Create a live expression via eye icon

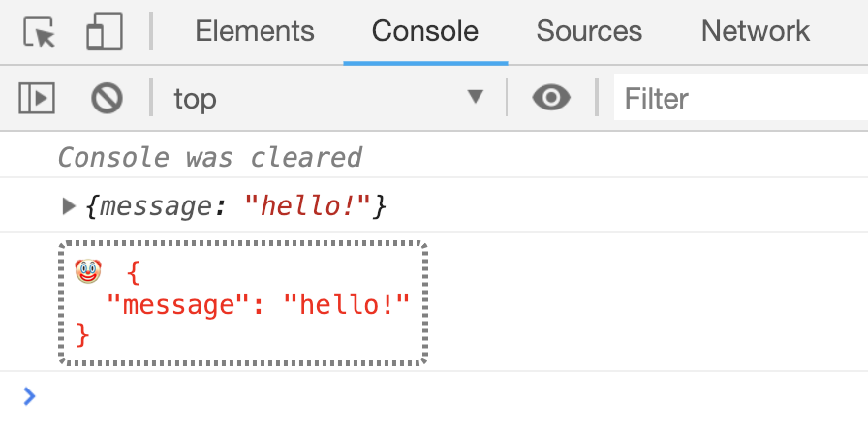[x=551, y=98]
